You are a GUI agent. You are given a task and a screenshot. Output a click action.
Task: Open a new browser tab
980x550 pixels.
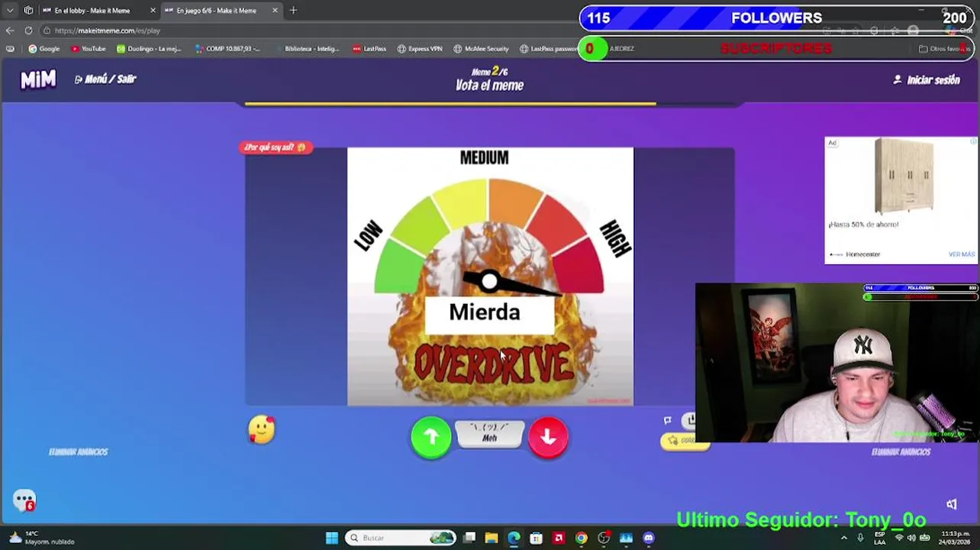pyautogui.click(x=293, y=11)
